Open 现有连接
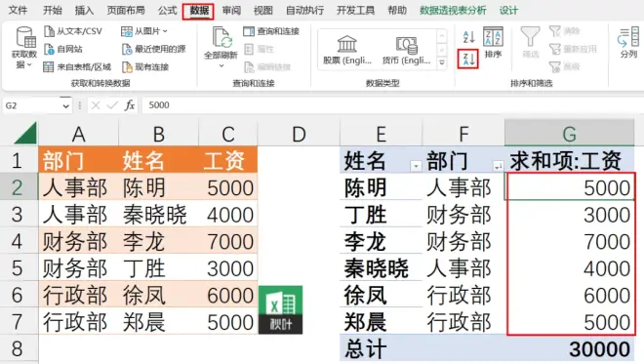 (145, 67)
